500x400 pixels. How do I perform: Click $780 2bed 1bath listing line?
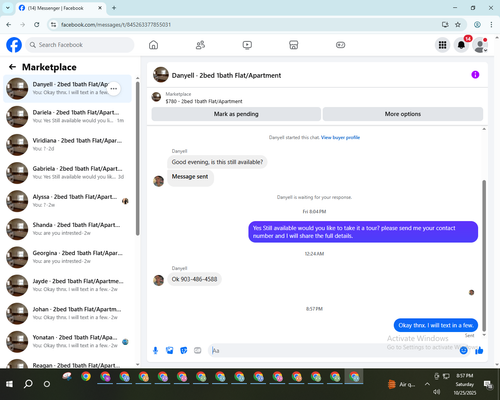click(x=204, y=101)
